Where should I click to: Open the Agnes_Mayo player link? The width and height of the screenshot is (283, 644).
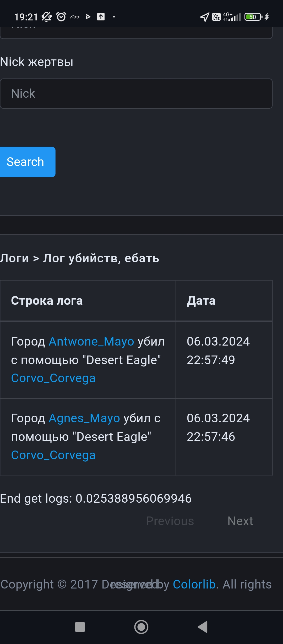(84, 418)
